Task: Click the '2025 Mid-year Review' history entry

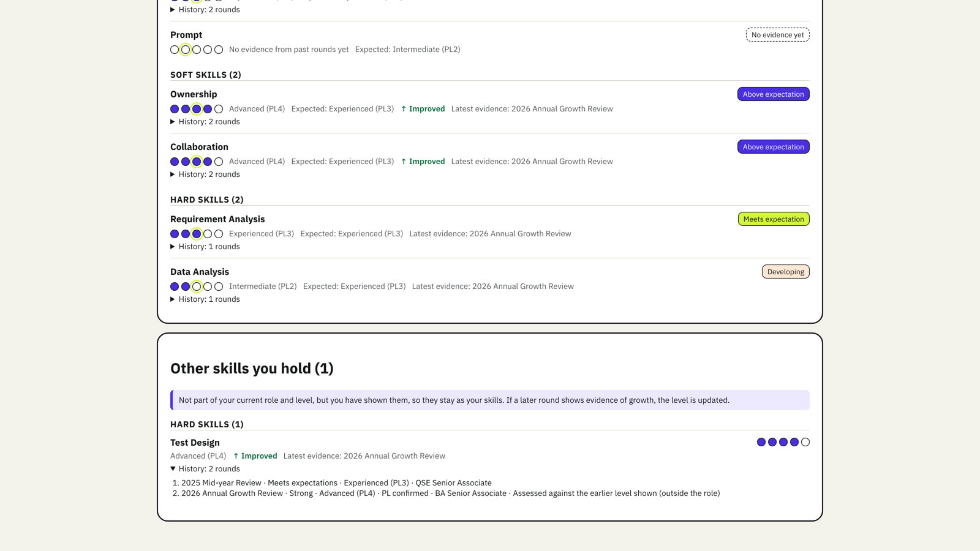Action: pos(336,483)
